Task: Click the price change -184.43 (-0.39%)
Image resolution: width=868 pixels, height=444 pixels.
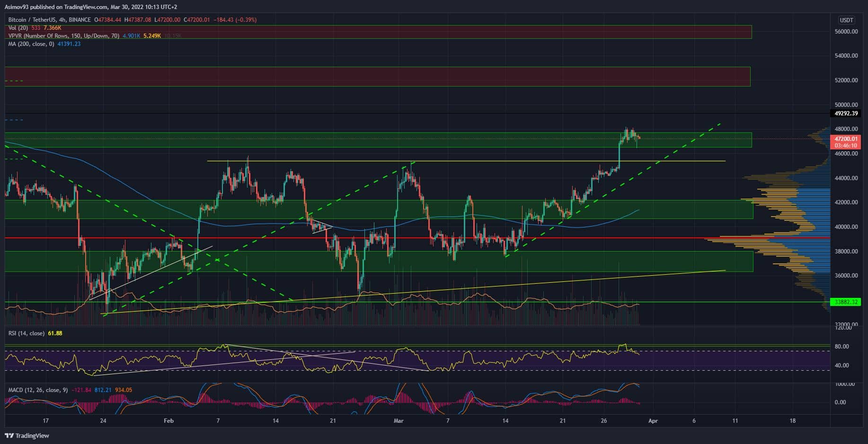Action: click(235, 20)
